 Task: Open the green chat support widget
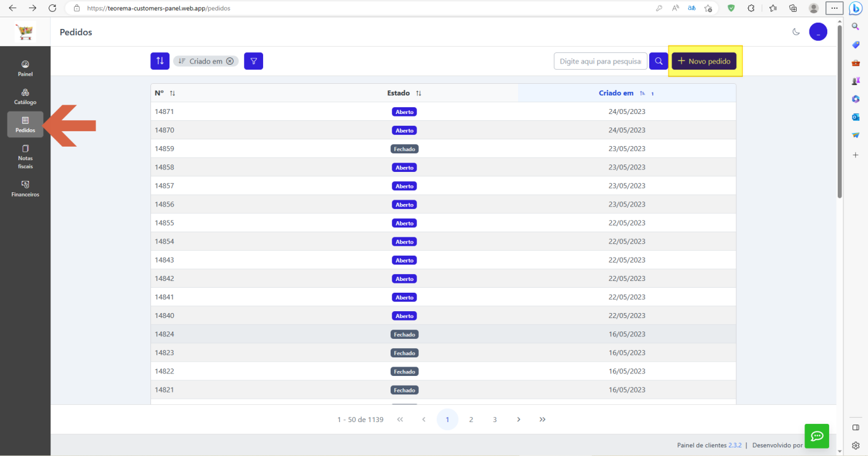817,436
